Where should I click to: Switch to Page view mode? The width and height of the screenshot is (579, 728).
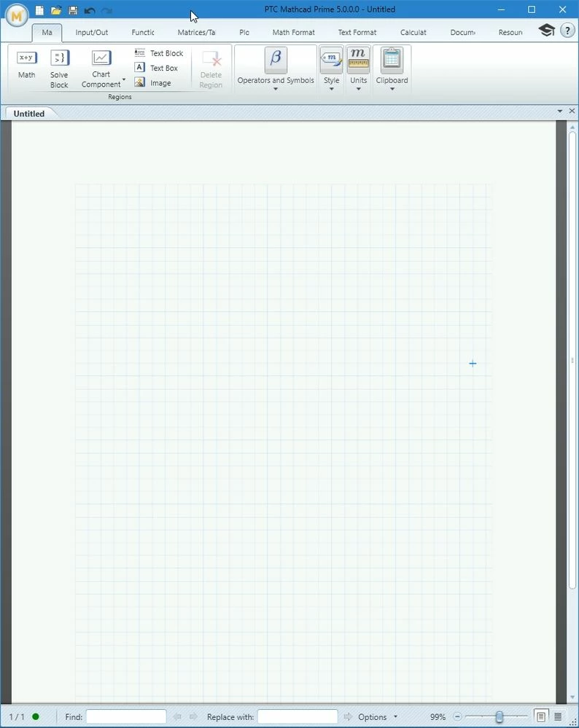coord(540,717)
